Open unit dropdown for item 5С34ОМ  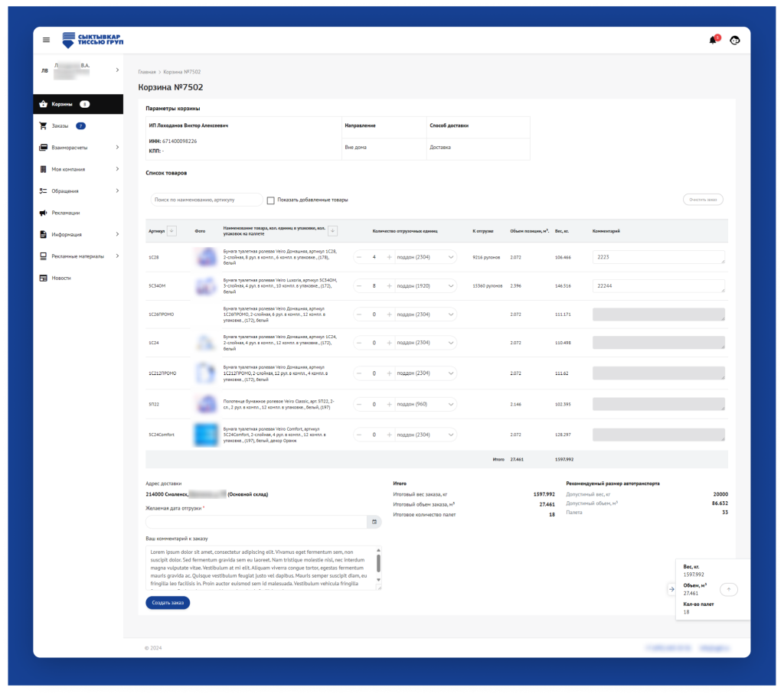425,286
